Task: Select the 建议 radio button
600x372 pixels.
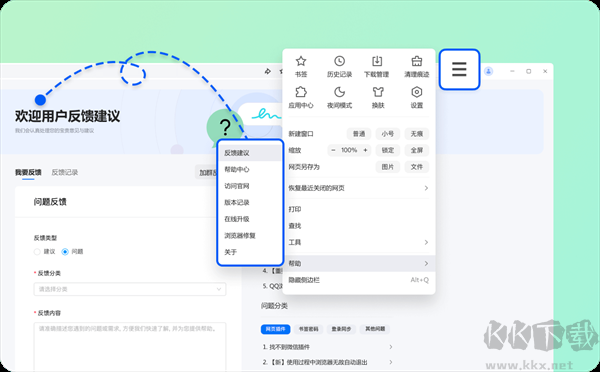Action: 37,251
